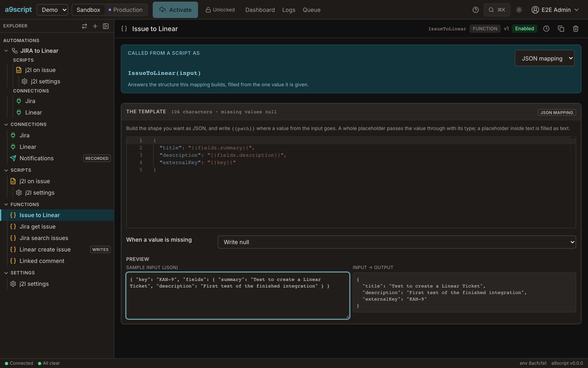Click the a9script logo
Screen dimensions: 588x368
pyautogui.click(x=18, y=10)
